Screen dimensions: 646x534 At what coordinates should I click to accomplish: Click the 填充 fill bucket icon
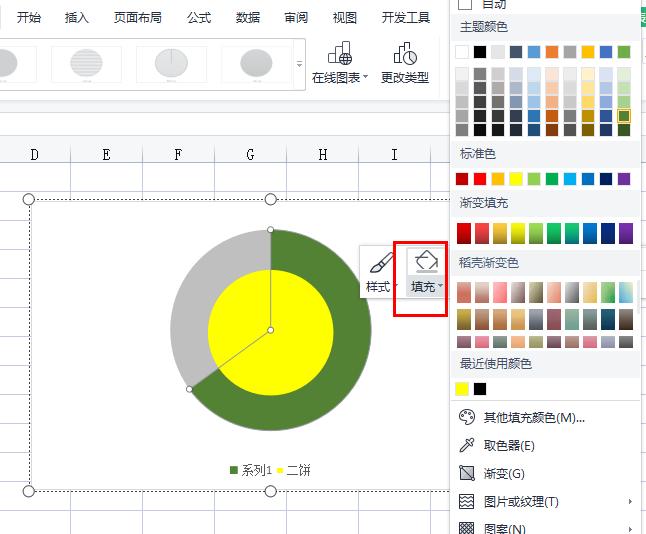[x=426, y=261]
